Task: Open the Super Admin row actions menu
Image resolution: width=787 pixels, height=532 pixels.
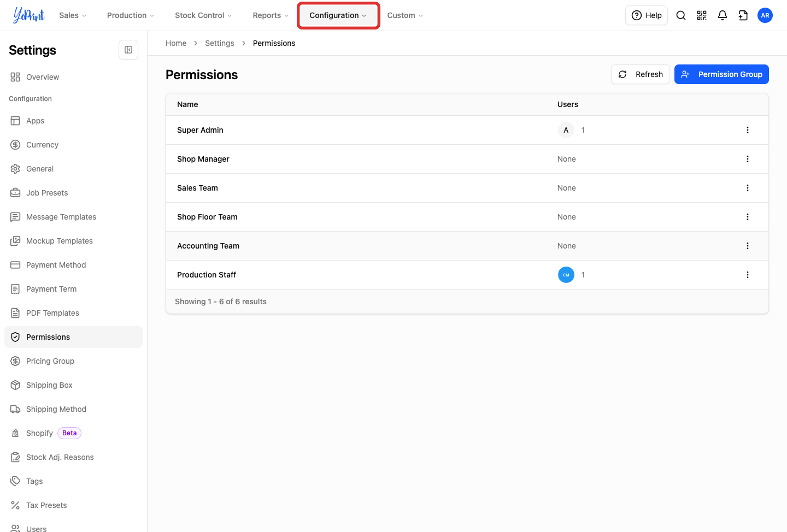Action: (x=748, y=130)
